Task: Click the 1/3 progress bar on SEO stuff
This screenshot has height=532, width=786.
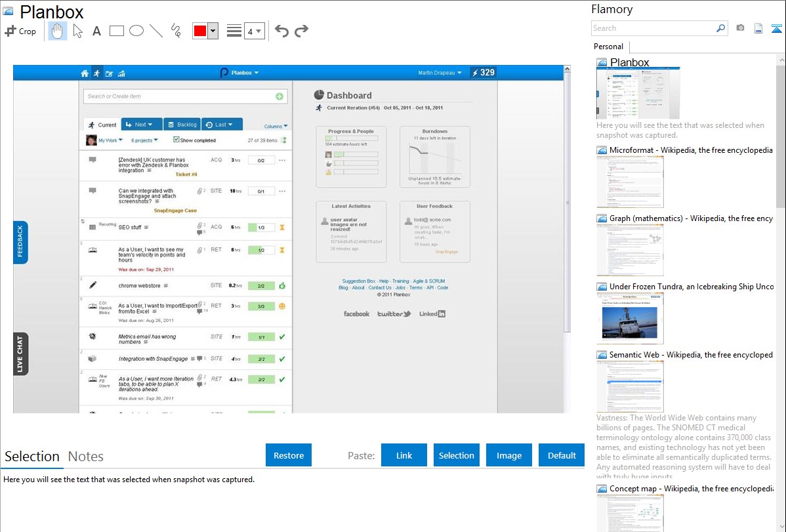Action: pos(261,228)
